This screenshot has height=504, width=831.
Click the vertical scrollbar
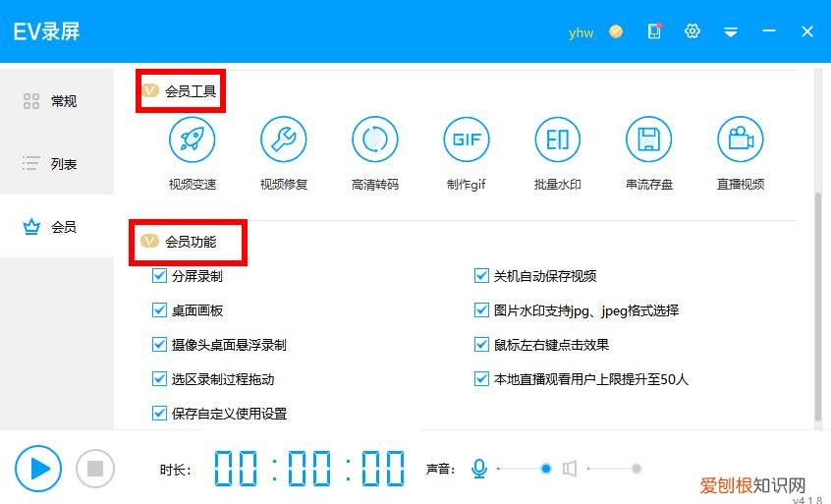pos(818,308)
